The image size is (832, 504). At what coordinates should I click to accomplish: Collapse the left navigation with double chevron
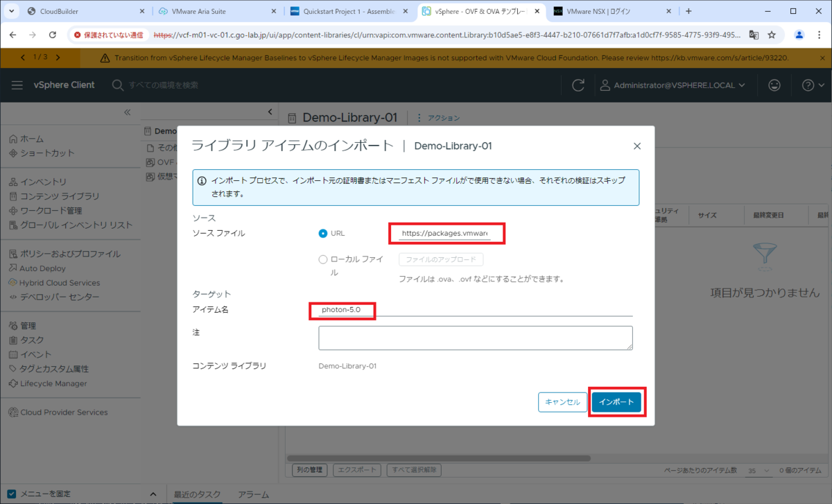[x=128, y=112]
